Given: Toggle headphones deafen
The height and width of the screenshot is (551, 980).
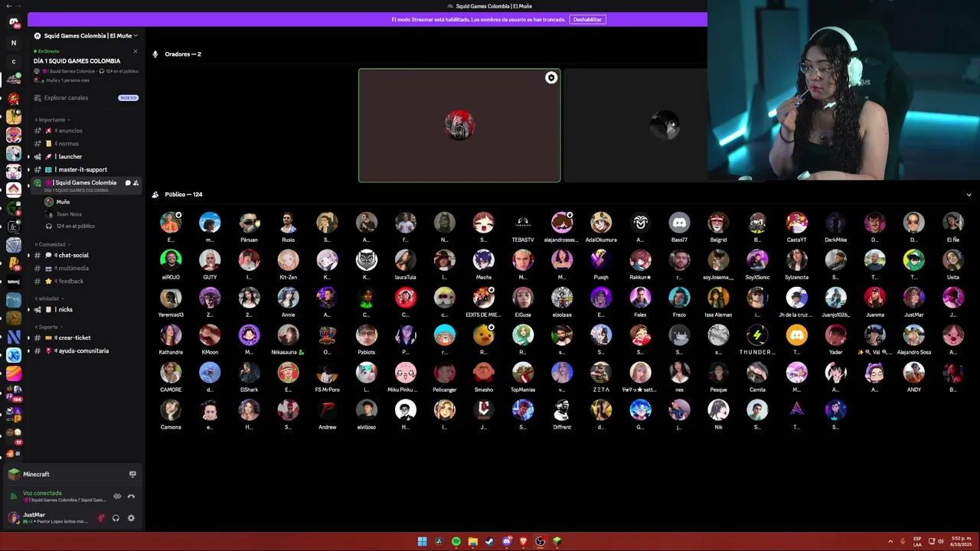Looking at the screenshot, I should click(x=116, y=518).
